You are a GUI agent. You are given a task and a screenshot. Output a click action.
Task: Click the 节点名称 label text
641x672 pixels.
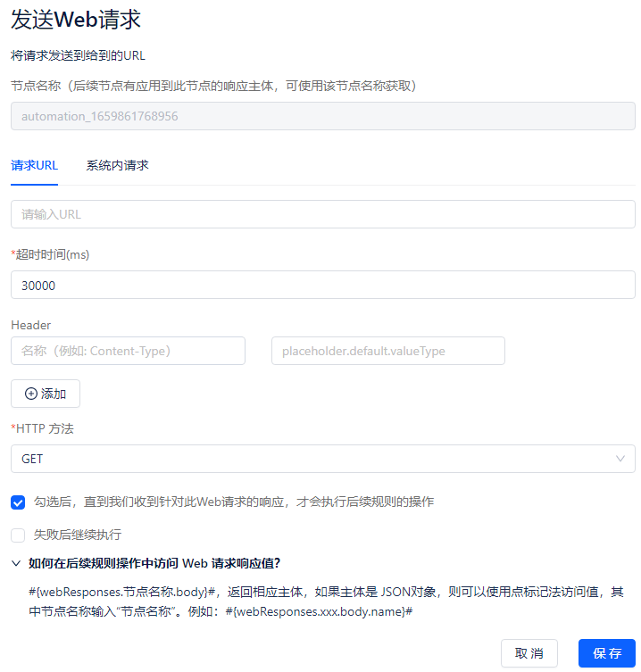[x=213, y=87]
